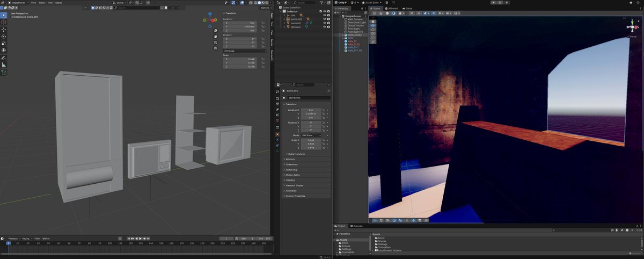Screen dimensions: 644x259
Task: Click zoom magnifier in Blender viewport
Action: click(x=216, y=31)
